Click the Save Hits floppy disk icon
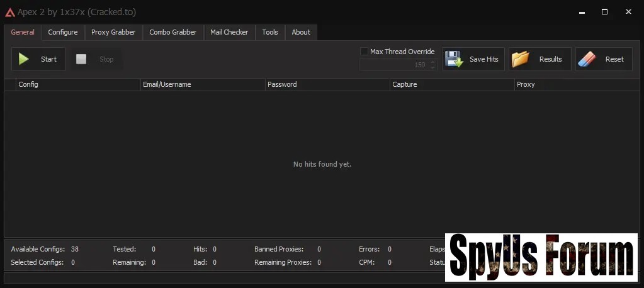Image resolution: width=644 pixels, height=288 pixels. pos(455,59)
